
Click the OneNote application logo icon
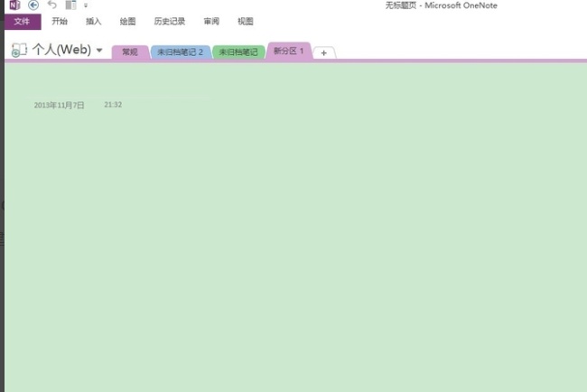coord(14,5)
